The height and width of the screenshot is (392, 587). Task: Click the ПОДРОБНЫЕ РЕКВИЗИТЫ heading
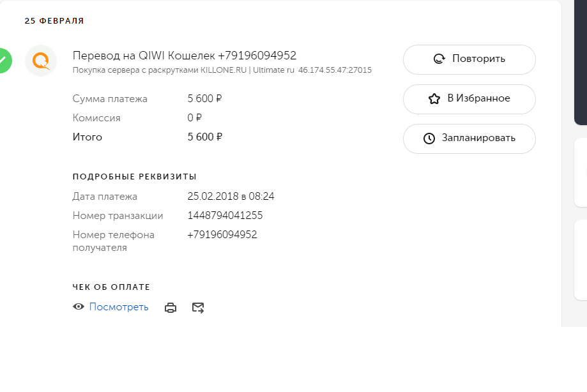point(134,177)
